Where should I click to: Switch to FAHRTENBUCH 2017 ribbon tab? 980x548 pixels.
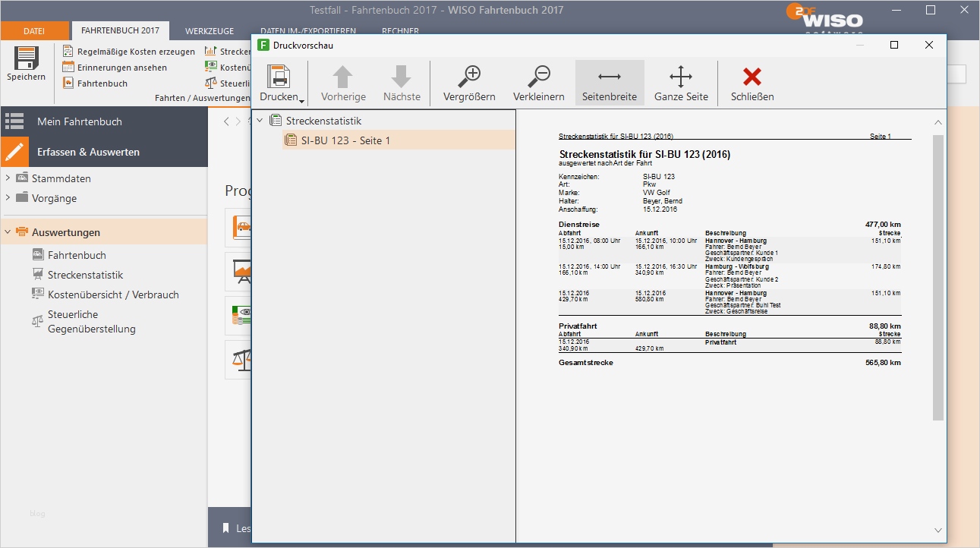coord(120,31)
